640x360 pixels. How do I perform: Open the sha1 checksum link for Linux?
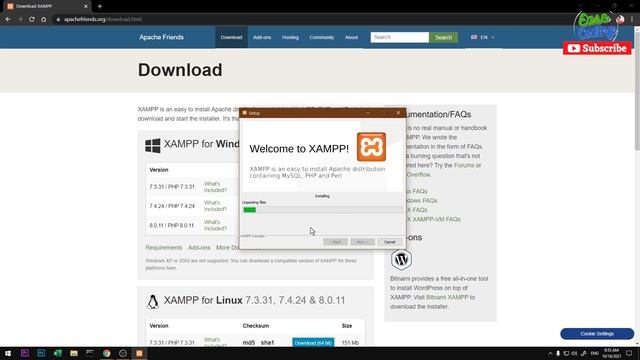tap(267, 343)
